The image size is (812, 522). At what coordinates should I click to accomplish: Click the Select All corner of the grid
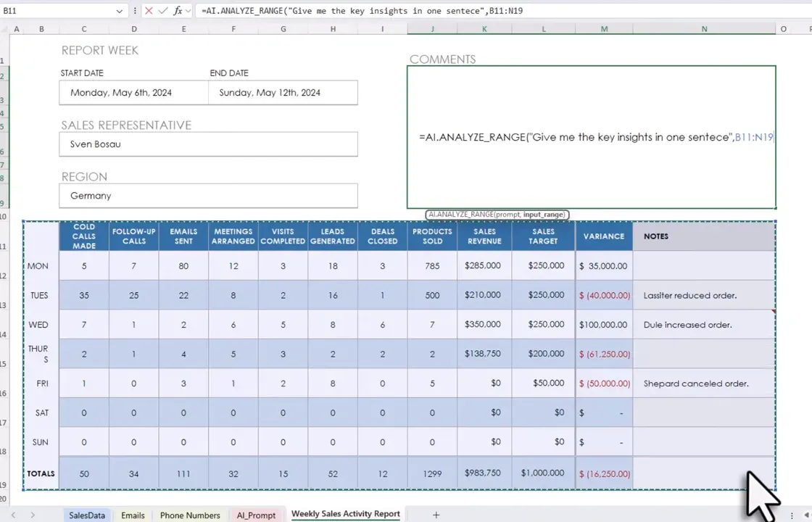point(5,29)
